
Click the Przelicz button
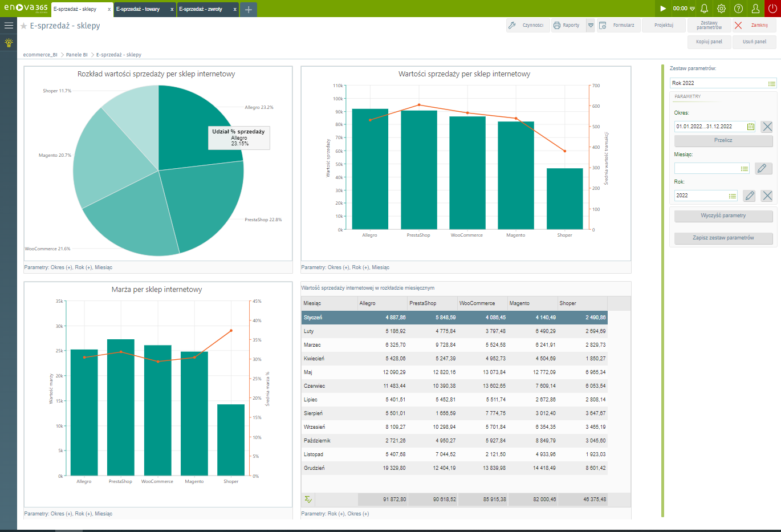coord(723,140)
